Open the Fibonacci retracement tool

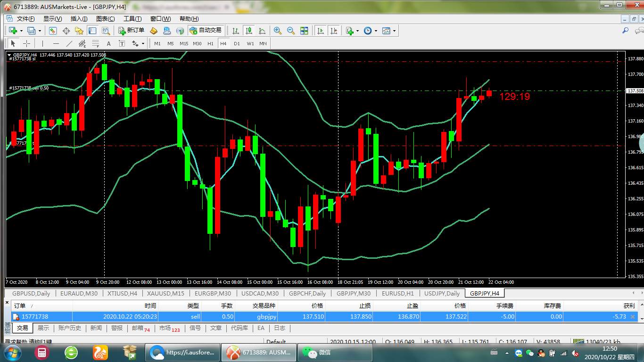(96, 43)
